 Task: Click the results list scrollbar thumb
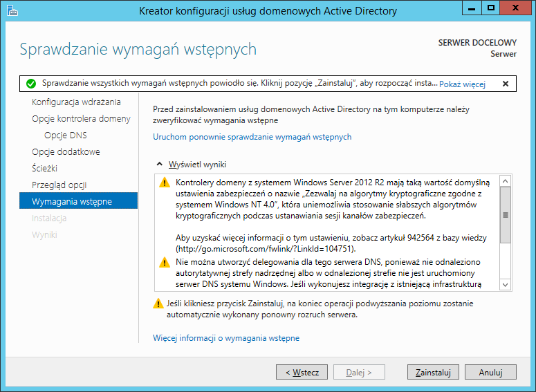pos(506,215)
